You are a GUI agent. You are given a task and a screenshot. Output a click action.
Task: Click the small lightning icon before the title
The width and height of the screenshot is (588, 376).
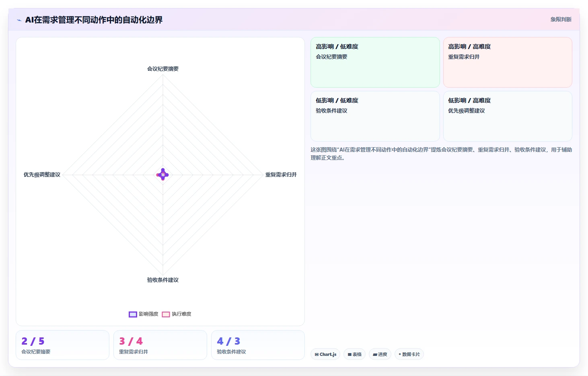pyautogui.click(x=19, y=20)
